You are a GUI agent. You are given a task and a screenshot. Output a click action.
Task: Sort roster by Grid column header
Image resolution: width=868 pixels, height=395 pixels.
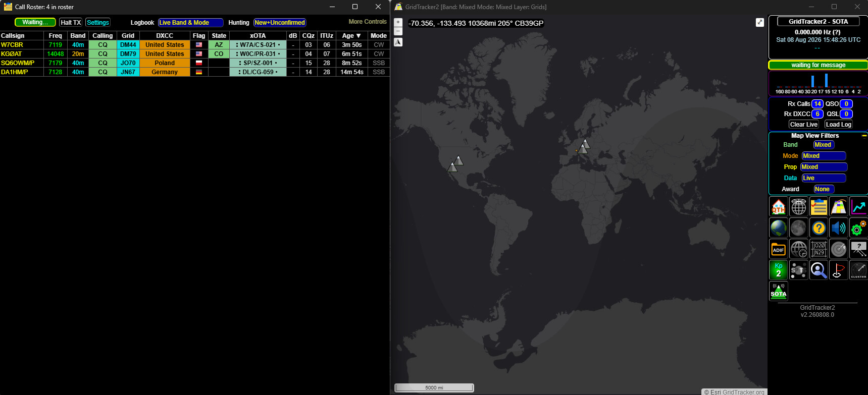point(128,36)
